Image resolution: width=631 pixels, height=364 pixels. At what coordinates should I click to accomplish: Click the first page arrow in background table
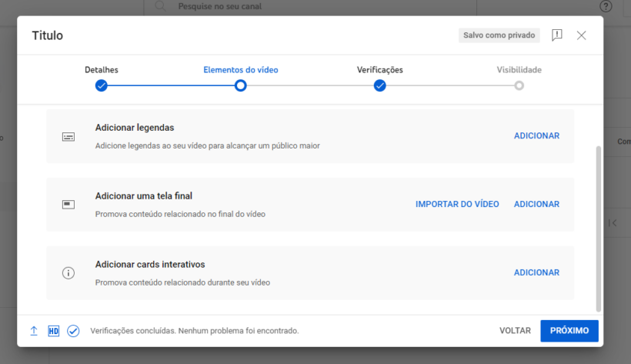(x=613, y=222)
